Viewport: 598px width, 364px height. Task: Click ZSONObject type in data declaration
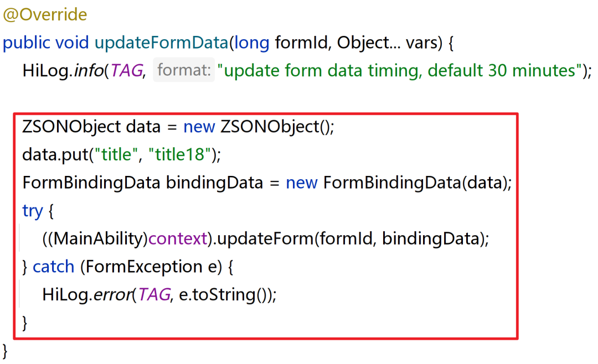[x=71, y=127]
